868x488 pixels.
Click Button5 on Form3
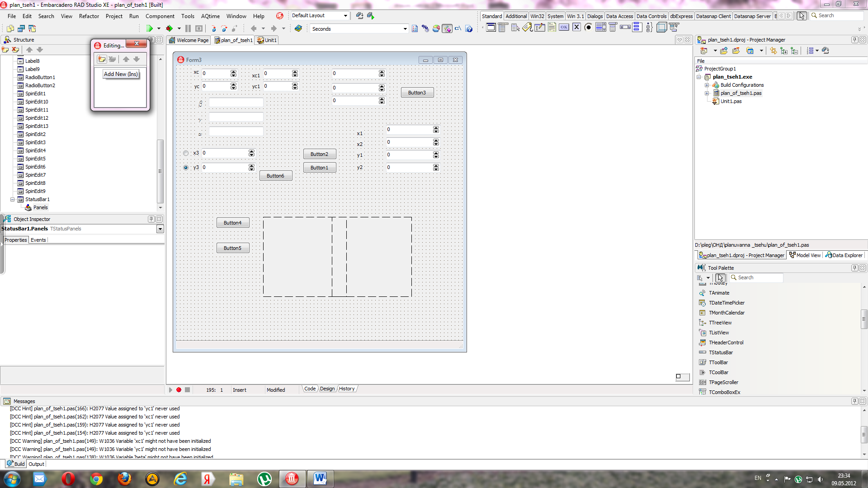pyautogui.click(x=232, y=248)
